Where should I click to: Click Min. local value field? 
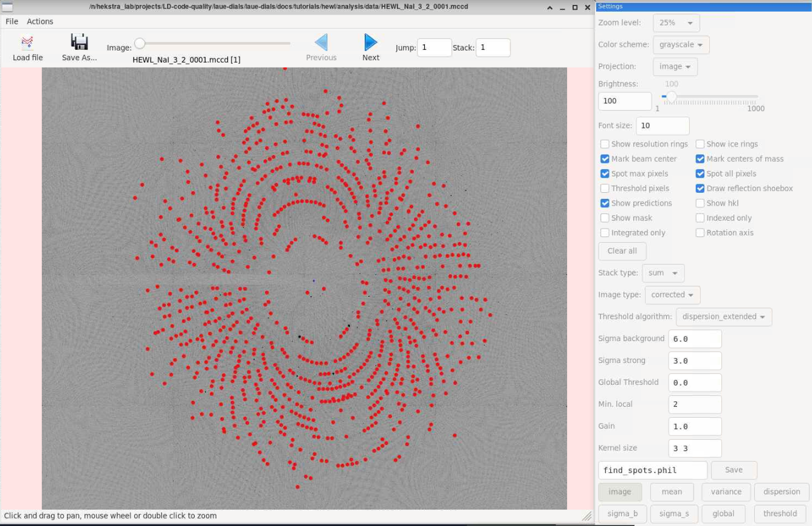695,404
